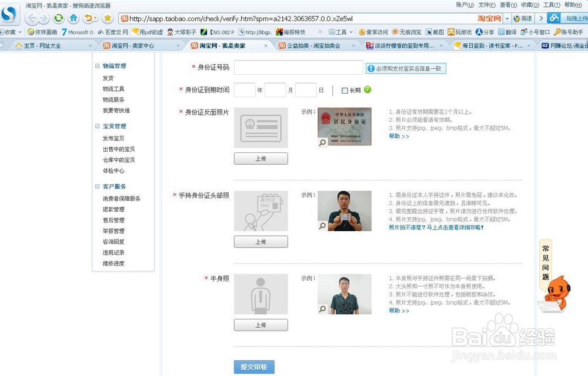Screen dimensions: 588x376
Task: Open a 小号窗口 window
Action: click(x=535, y=32)
